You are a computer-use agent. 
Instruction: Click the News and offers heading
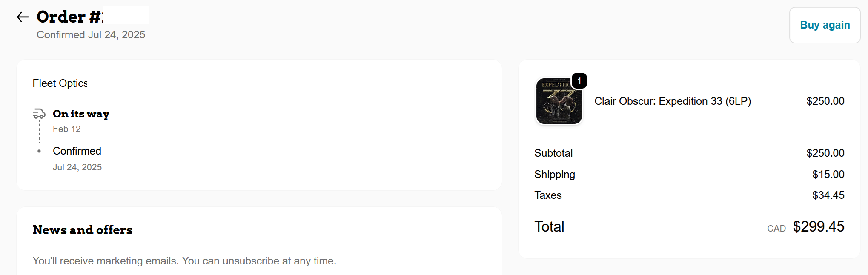tap(83, 230)
